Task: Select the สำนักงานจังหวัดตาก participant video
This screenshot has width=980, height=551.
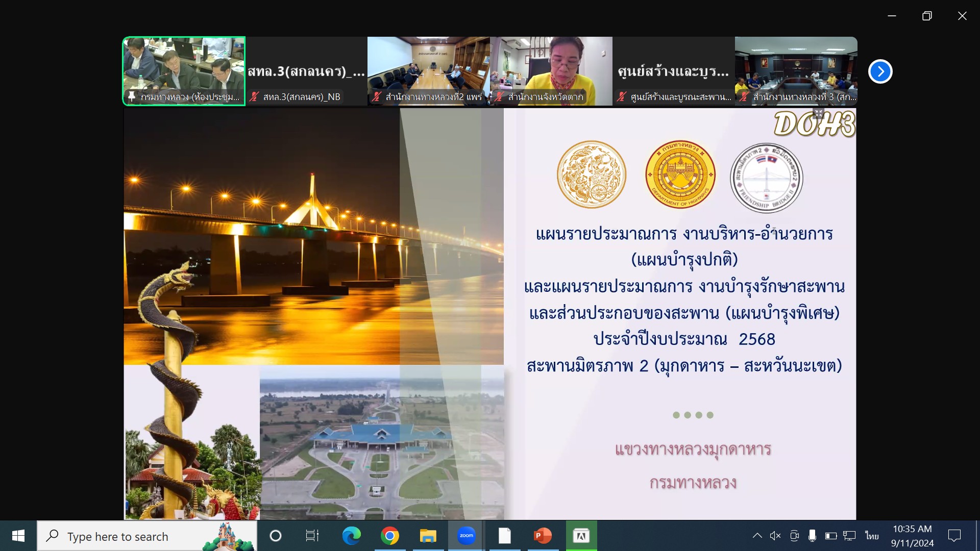Action: point(551,70)
